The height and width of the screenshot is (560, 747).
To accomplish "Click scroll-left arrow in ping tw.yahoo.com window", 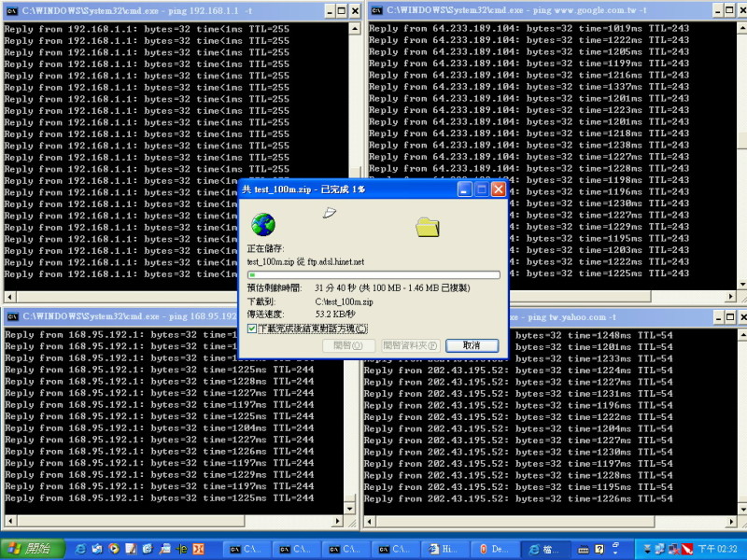I will tap(369, 522).
